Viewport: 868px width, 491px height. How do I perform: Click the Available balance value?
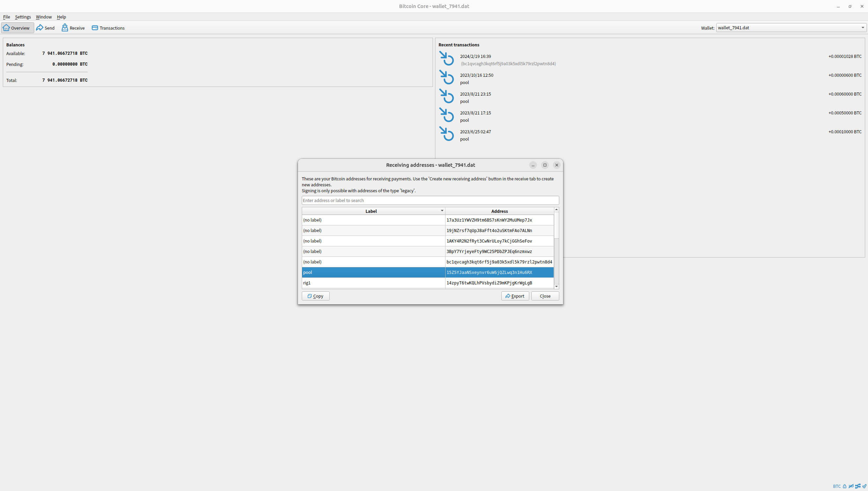tap(65, 53)
